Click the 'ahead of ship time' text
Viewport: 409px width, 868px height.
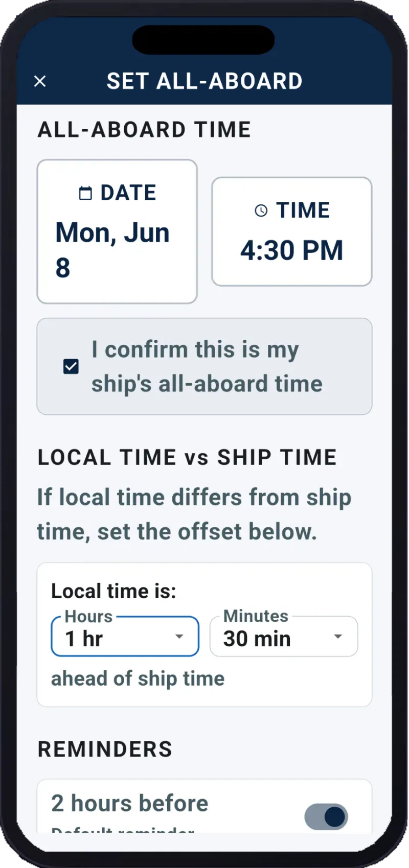click(x=138, y=678)
